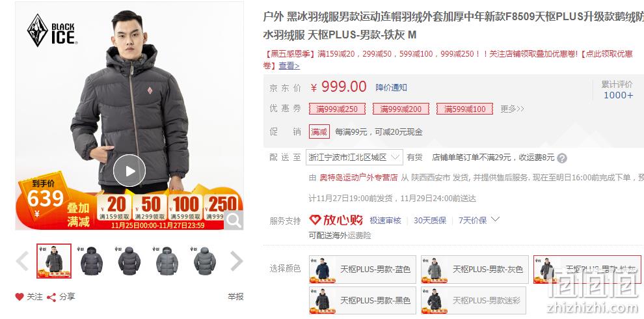
Task: Choose the 天枢PLUS-男款迷彩 option
Action: [x=474, y=301]
